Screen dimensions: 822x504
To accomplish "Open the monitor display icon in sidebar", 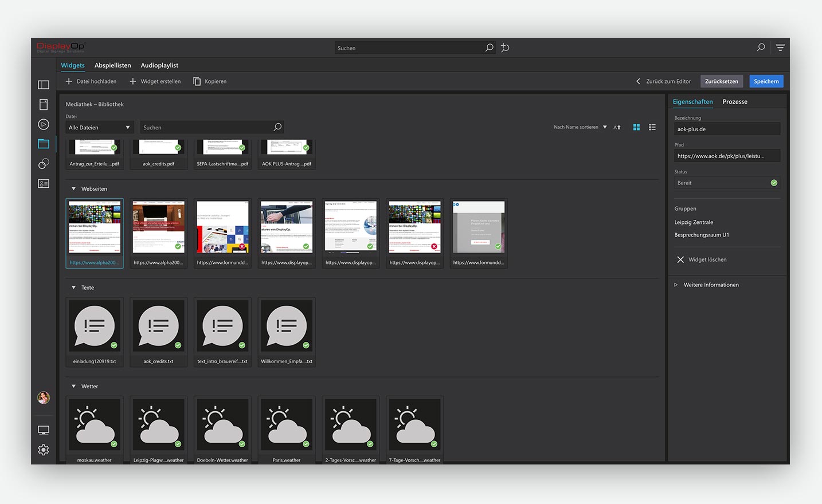I will 44,430.
